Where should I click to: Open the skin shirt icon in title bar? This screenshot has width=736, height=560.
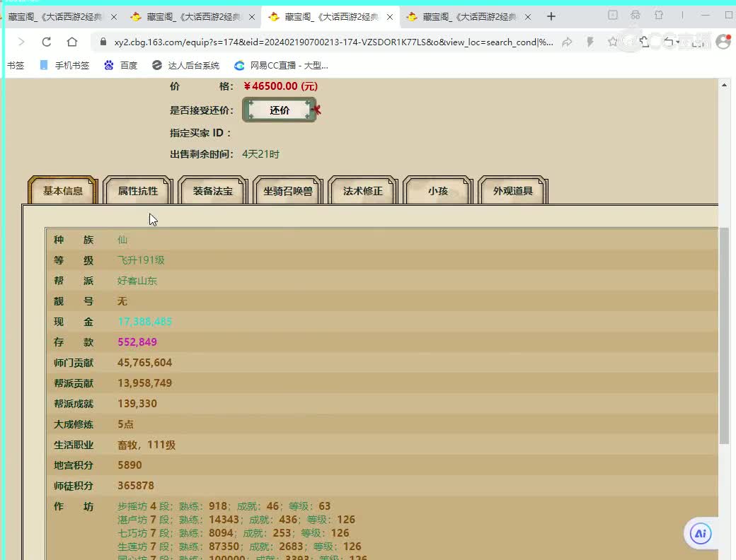point(659,15)
